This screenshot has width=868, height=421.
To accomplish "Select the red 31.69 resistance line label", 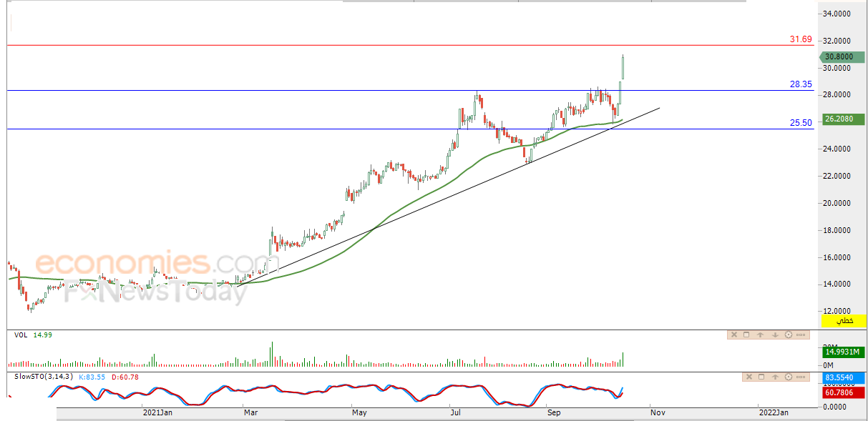I will 801,39.
